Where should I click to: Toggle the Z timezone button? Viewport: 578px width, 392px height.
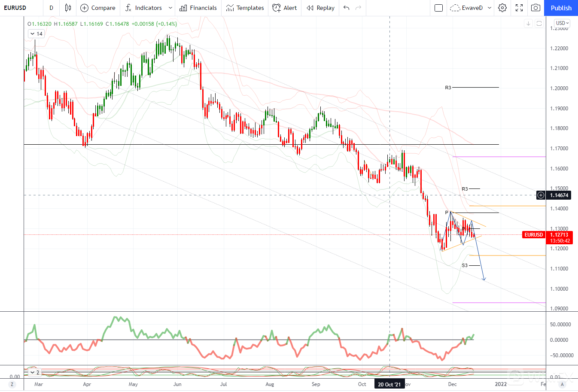12,384
